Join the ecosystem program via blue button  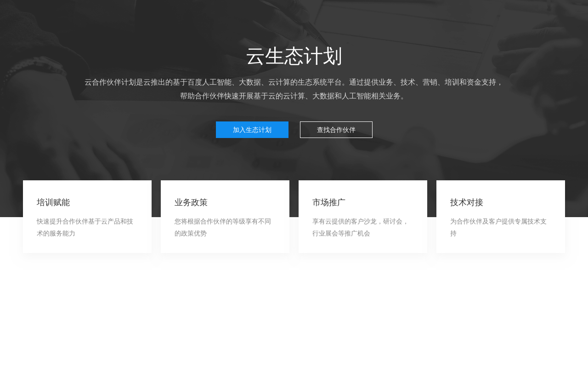click(x=252, y=130)
